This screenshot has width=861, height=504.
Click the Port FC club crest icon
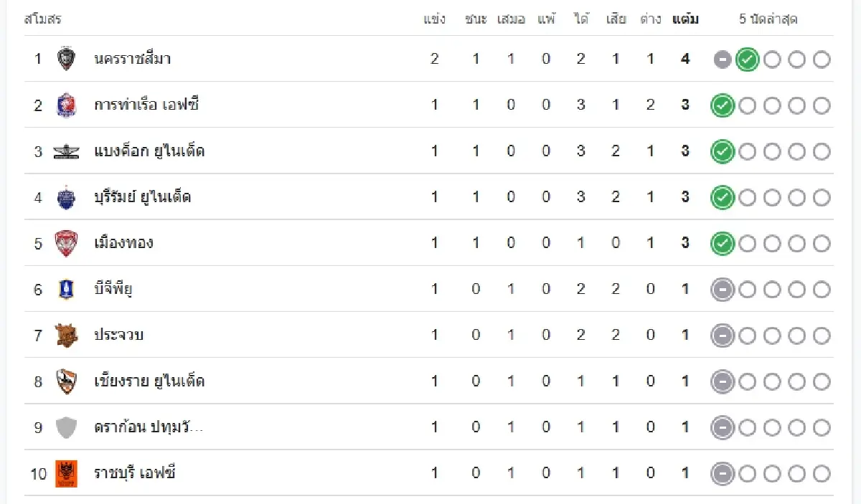(x=65, y=105)
